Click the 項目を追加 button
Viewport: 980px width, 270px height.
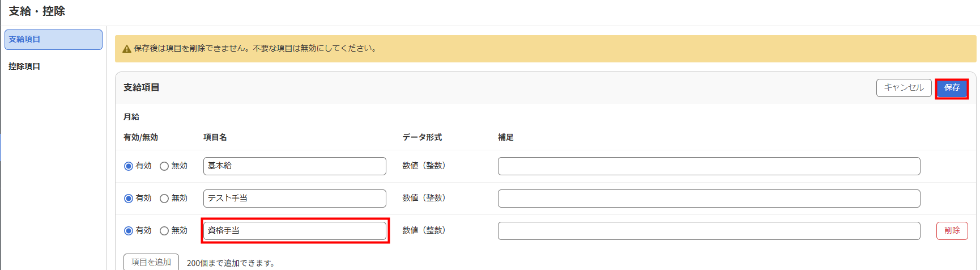[x=151, y=262]
